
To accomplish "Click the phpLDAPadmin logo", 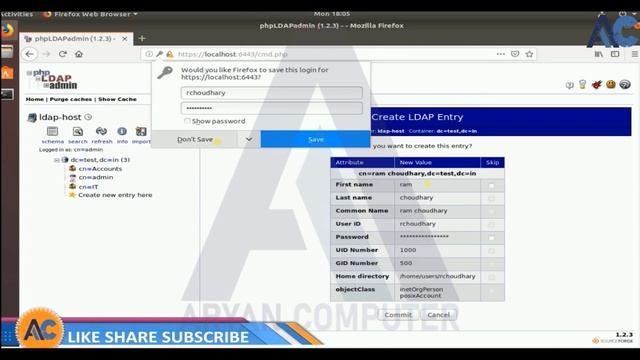I will pyautogui.click(x=52, y=79).
